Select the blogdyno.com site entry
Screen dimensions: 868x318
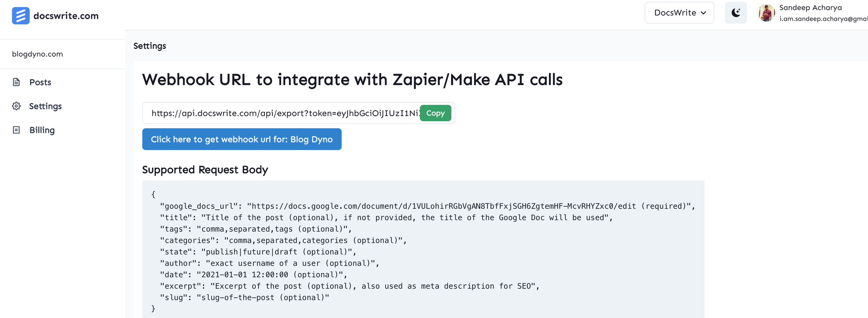point(37,54)
